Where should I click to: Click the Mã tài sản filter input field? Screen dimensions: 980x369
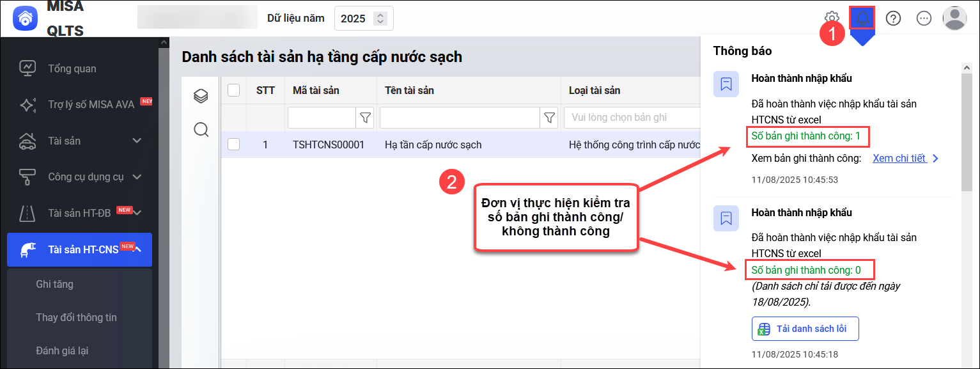322,118
